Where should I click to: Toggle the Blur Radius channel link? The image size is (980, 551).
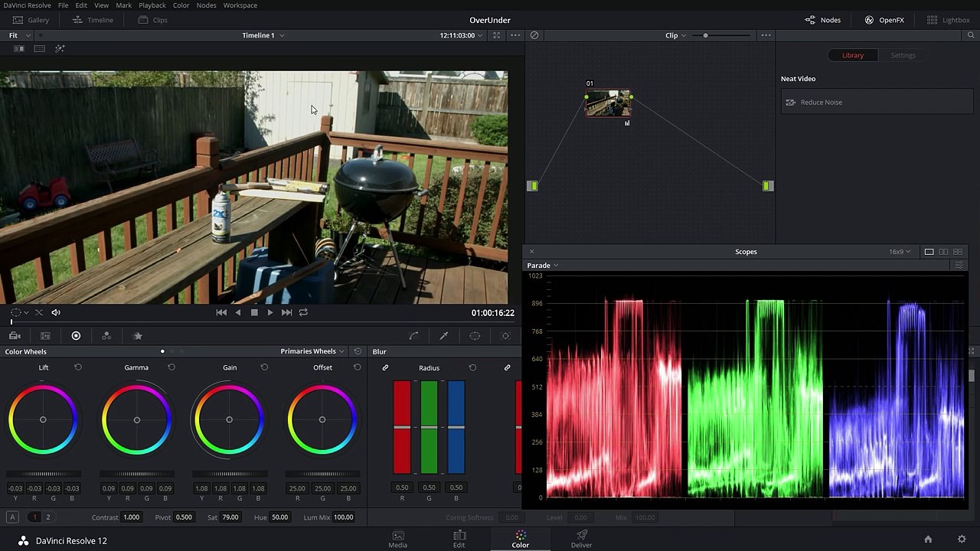pos(385,368)
